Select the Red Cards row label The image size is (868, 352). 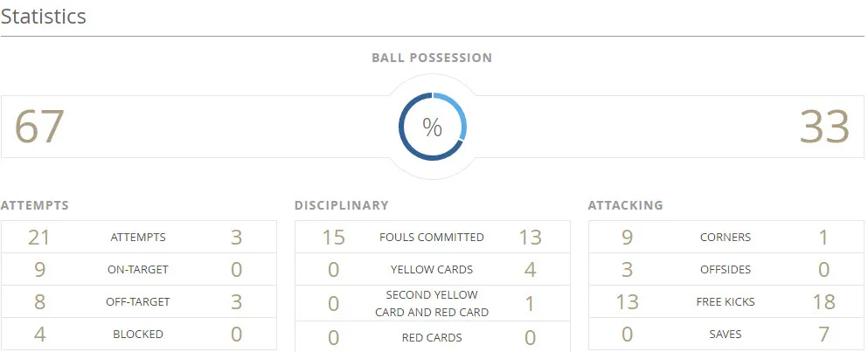click(432, 337)
